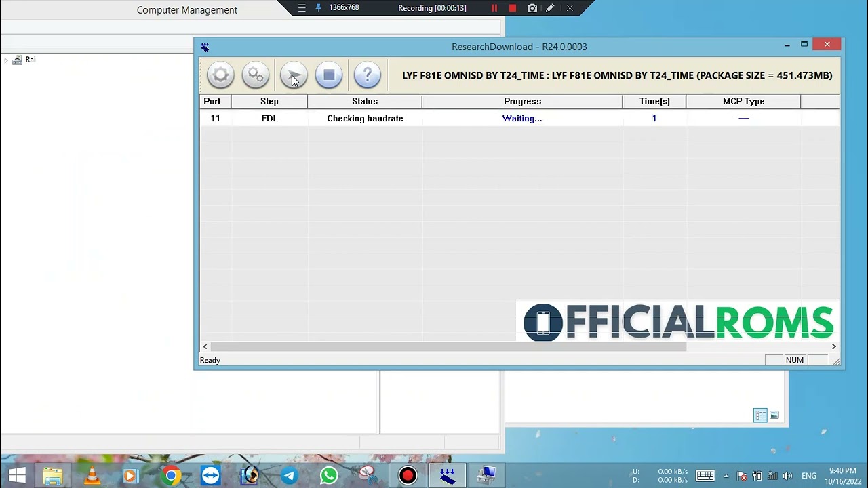Launch VLC media player from taskbar

(x=92, y=476)
